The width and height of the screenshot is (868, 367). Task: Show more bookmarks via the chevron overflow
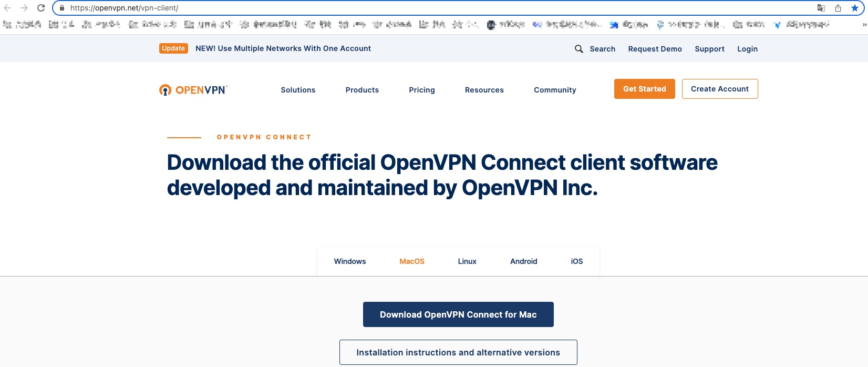click(x=864, y=25)
